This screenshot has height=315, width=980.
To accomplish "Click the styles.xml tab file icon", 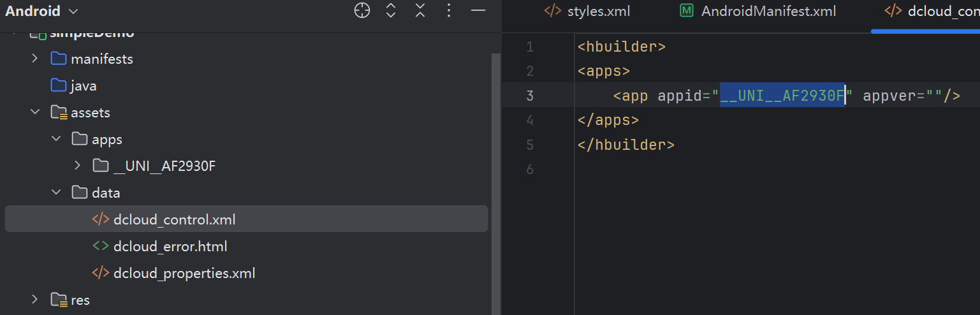I will click(552, 11).
